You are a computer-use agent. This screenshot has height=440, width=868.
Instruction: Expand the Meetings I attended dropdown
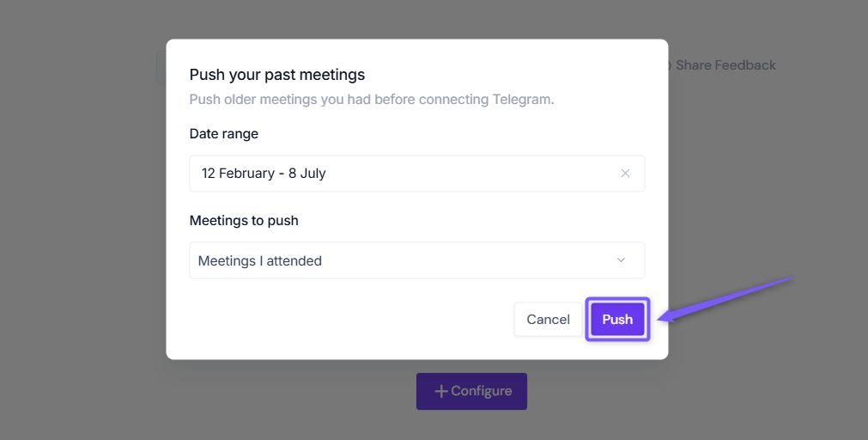417,260
